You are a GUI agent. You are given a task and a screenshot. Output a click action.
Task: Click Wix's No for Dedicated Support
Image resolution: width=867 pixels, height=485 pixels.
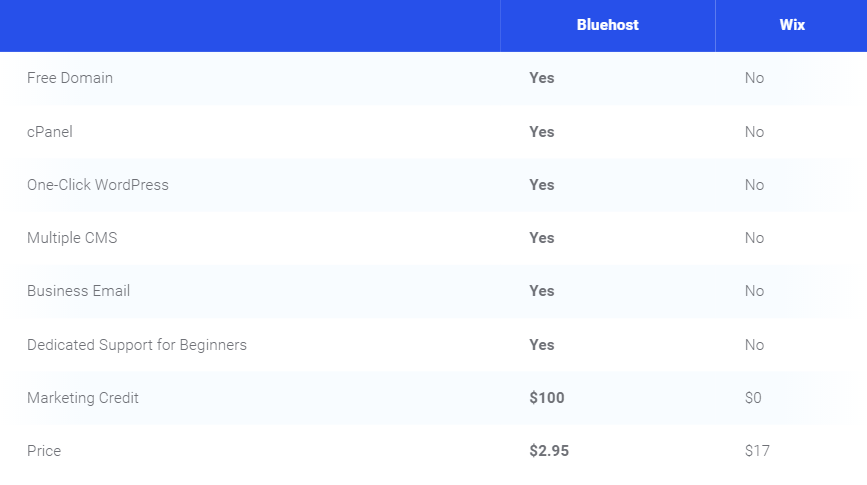pyautogui.click(x=754, y=345)
